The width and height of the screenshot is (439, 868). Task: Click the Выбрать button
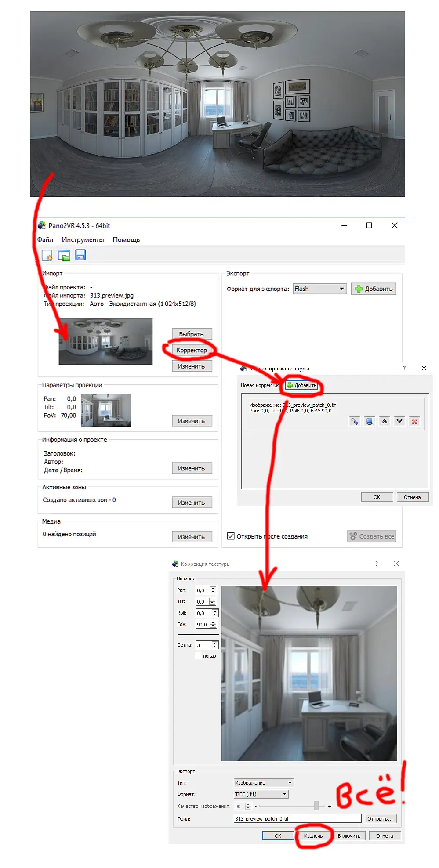(192, 334)
